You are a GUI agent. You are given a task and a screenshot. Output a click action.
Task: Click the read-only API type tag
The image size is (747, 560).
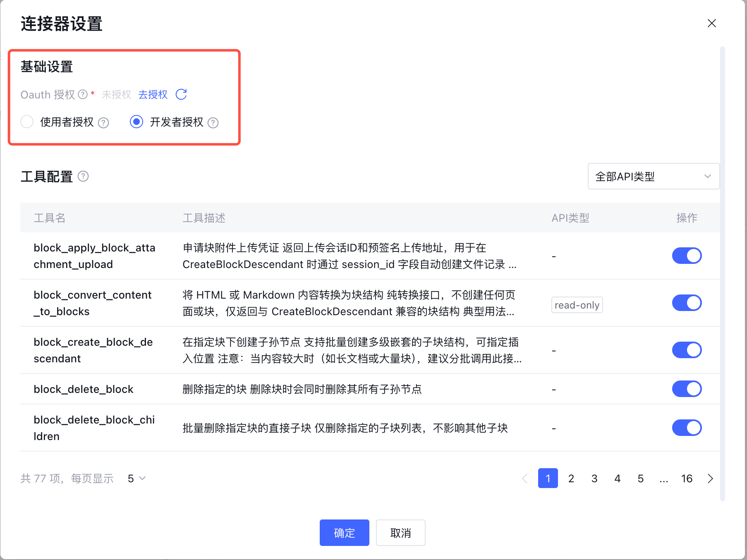tap(577, 305)
